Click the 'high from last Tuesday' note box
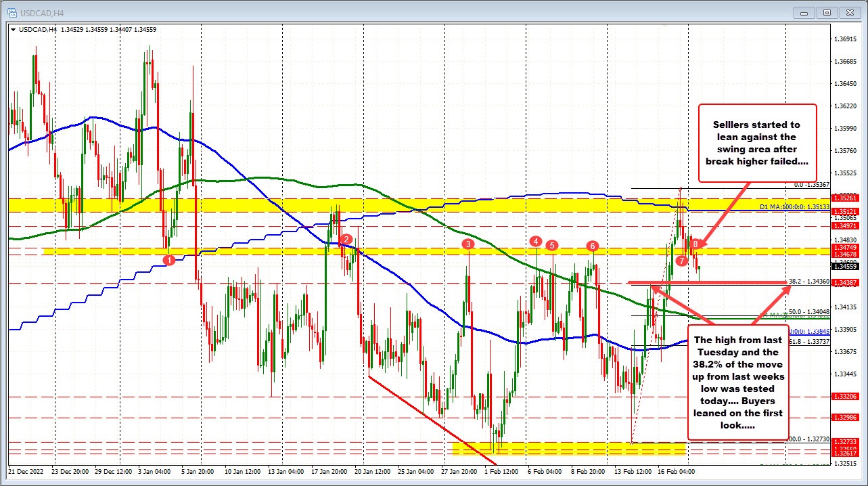 click(x=737, y=382)
